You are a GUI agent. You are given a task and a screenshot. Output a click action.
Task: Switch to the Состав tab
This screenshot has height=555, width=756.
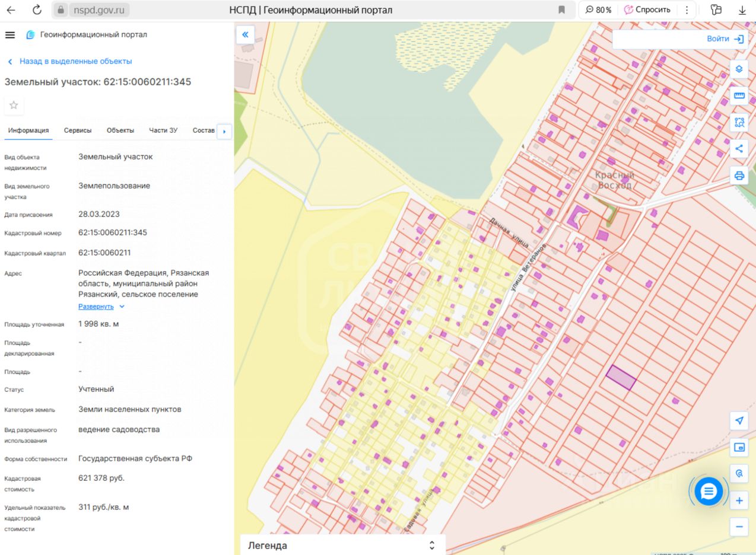pos(204,130)
